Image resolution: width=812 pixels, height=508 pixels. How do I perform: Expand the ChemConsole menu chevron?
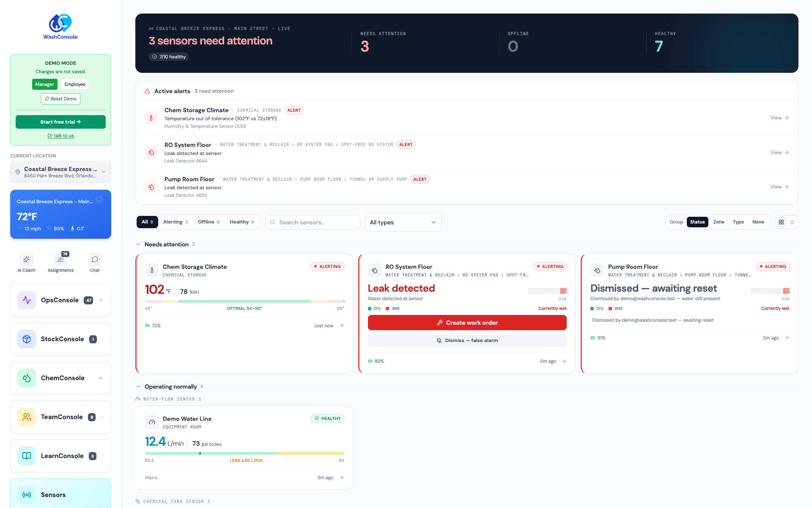pos(101,378)
